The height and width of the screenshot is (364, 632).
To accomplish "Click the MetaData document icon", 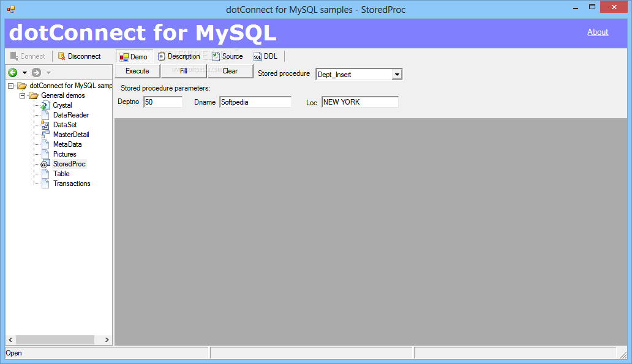I will coord(45,144).
